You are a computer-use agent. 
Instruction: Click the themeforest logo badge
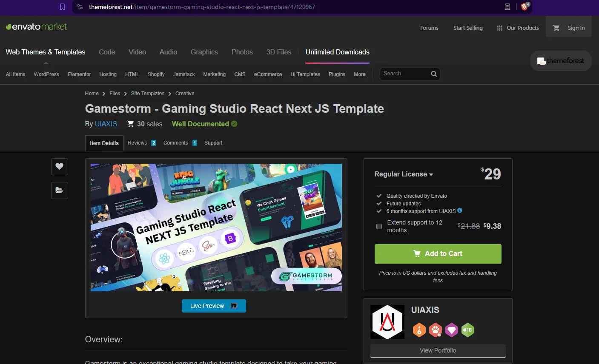(561, 61)
